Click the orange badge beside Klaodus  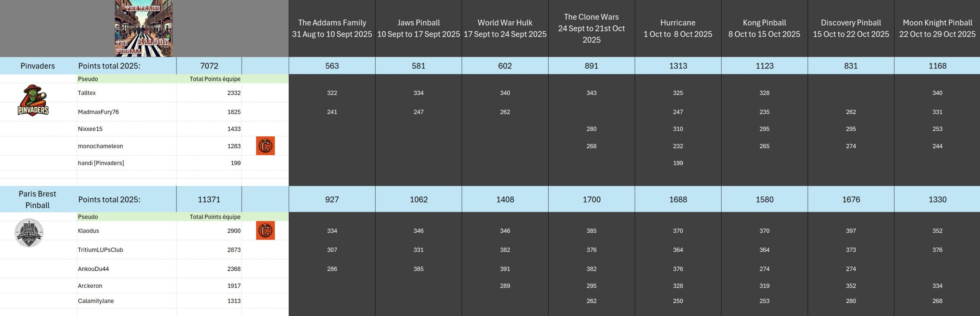point(265,231)
